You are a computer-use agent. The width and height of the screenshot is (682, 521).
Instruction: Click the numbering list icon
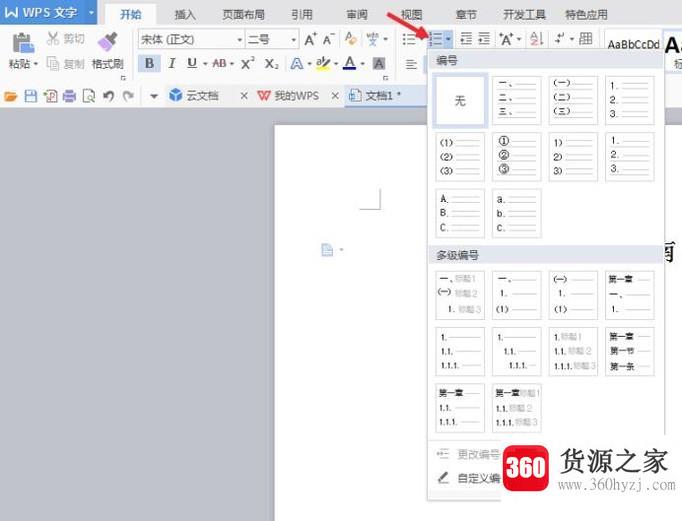[x=436, y=40]
